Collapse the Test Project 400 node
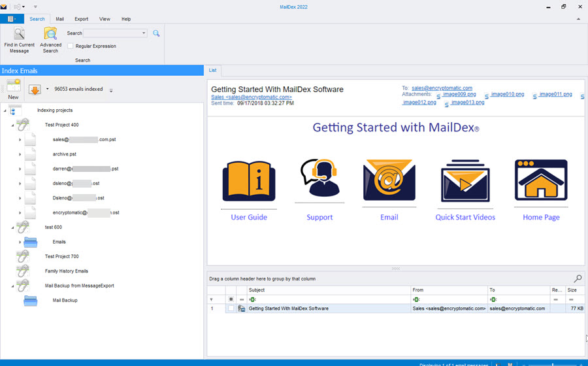Image resolution: width=588 pixels, height=366 pixels. tap(12, 125)
